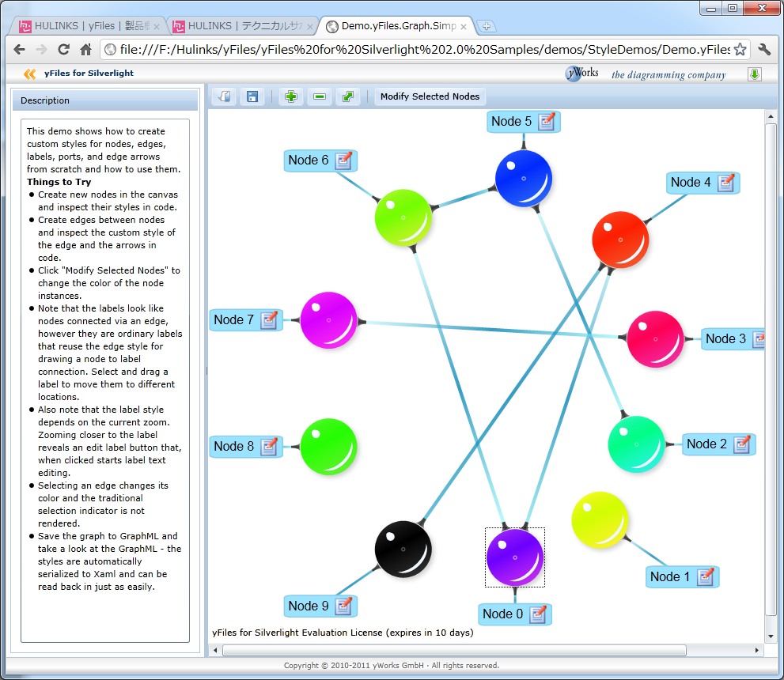The height and width of the screenshot is (680, 784).
Task: Select the black node
Action: (403, 549)
